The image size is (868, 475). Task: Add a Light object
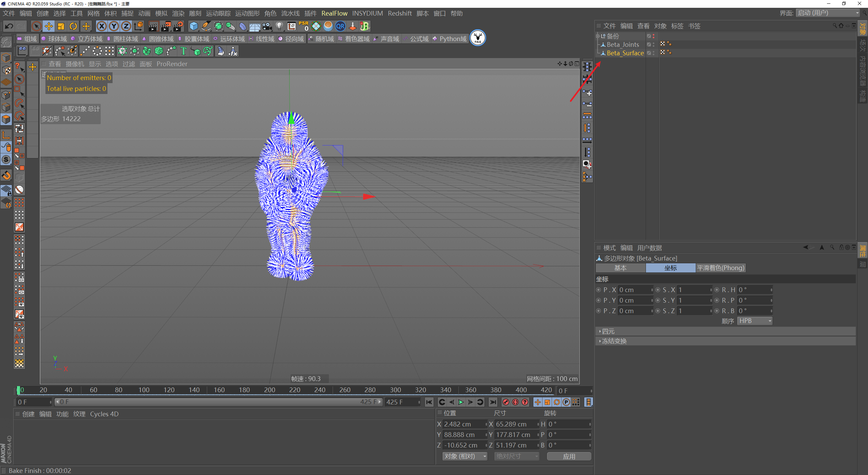point(279,26)
